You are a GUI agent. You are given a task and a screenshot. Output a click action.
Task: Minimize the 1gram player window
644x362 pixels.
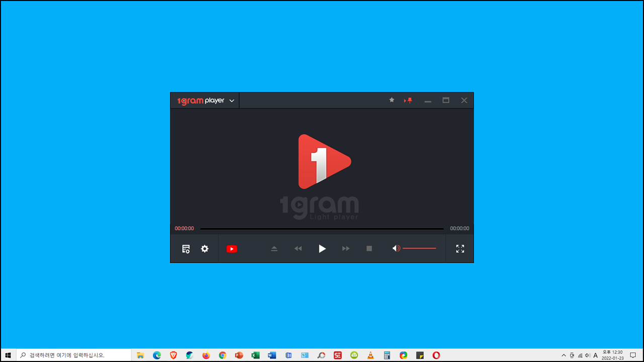[428, 101]
